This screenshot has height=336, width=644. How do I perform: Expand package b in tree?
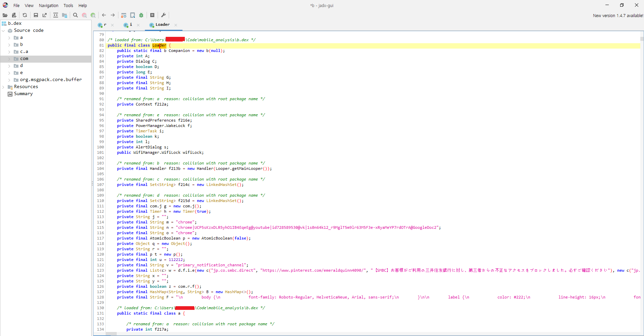[x=9, y=45]
